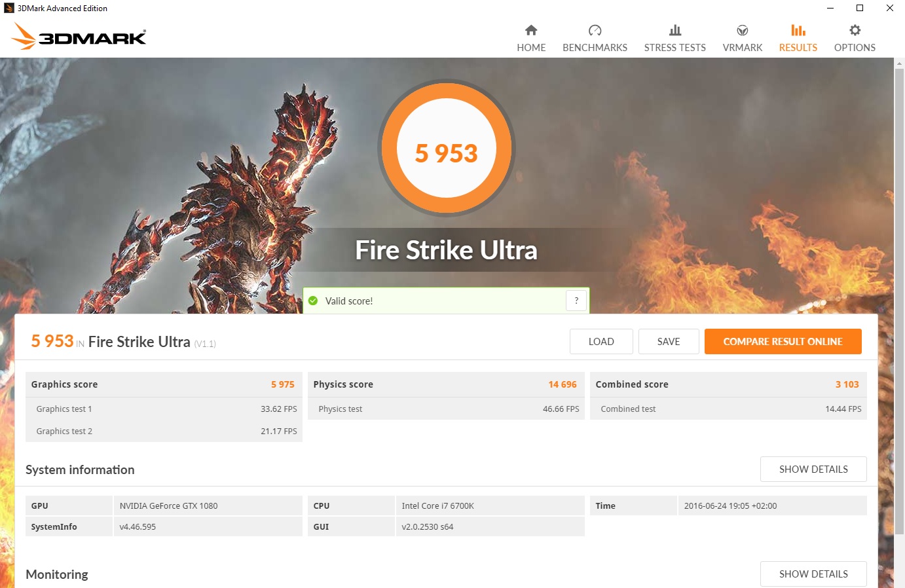The height and width of the screenshot is (588, 905).
Task: Click the 5 953 score beside Fire Strike Ultra (V1.1)
Action: click(x=52, y=341)
